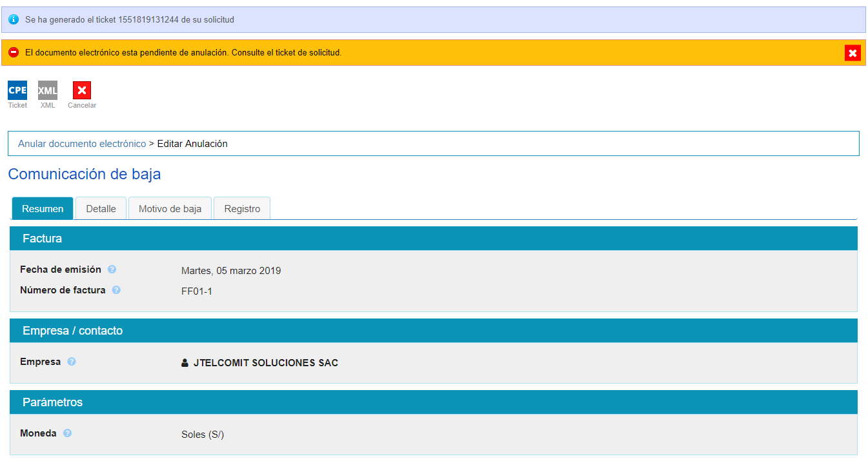Click help icon beside Fecha de emisión
This screenshot has width=868, height=461.
pos(112,270)
